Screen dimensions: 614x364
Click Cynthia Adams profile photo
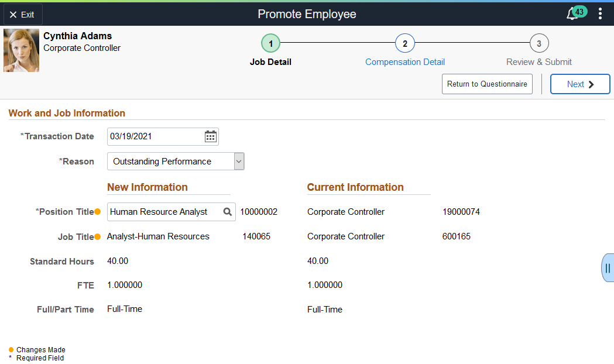21,50
